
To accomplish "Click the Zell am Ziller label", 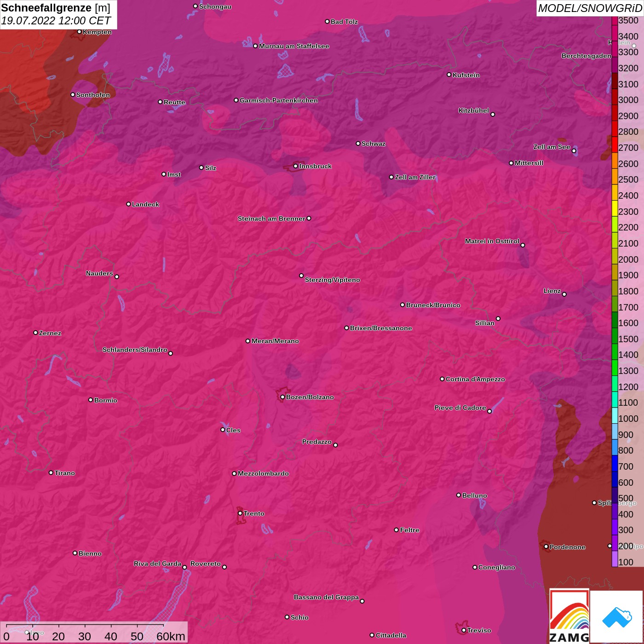I will click(415, 177).
